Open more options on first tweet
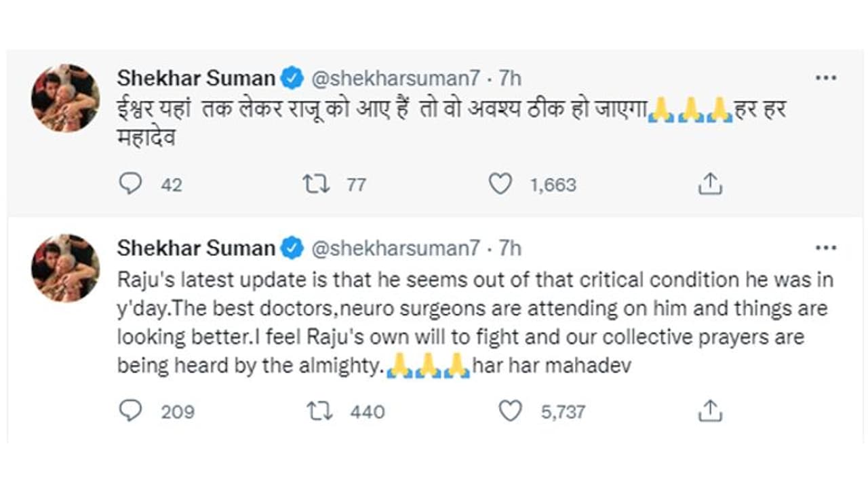The image size is (868, 490). (825, 78)
